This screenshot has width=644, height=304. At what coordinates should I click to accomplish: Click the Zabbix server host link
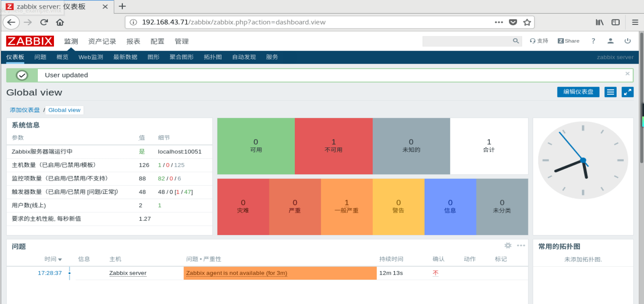point(128,273)
